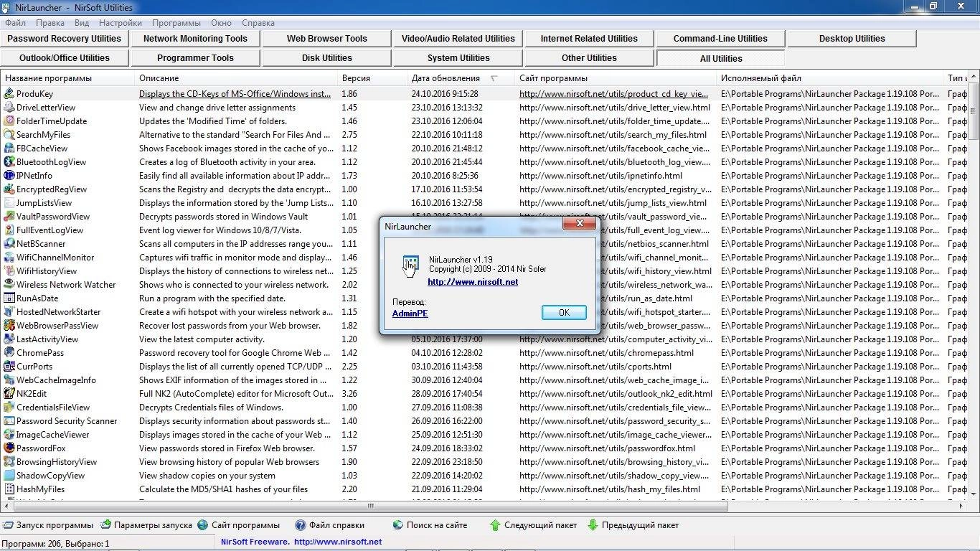This screenshot has height=551, width=980.
Task: Open Outlook/Office Utilities tab
Action: [x=65, y=58]
